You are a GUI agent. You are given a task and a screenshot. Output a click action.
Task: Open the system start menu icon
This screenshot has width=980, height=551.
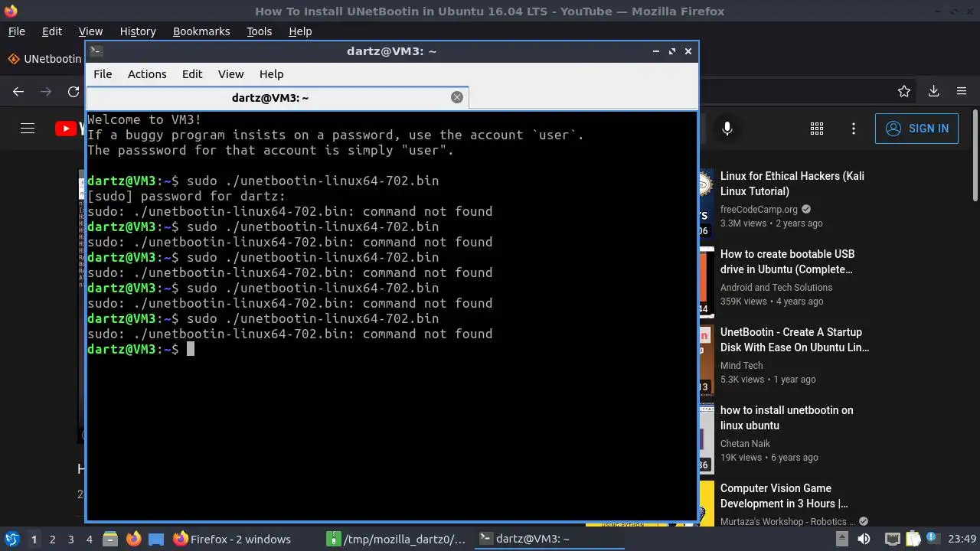11,540
